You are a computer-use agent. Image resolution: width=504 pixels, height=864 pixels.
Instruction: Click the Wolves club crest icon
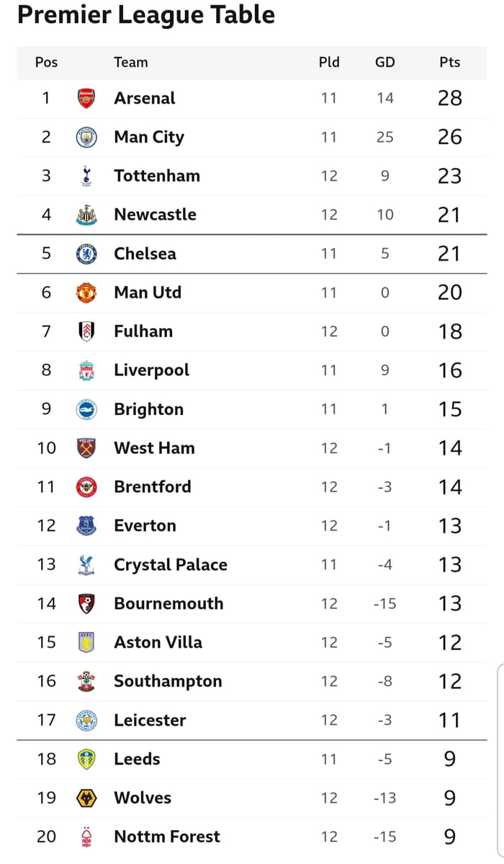click(x=86, y=798)
